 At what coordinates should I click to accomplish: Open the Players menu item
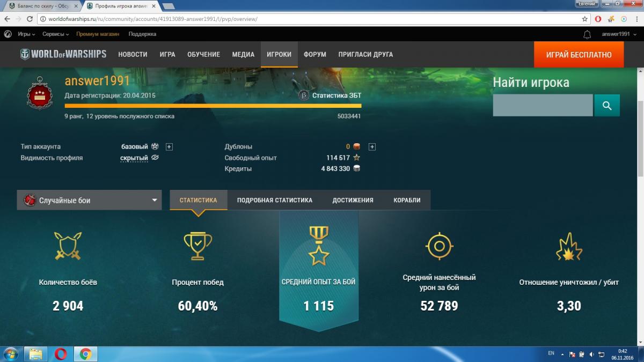tap(279, 54)
